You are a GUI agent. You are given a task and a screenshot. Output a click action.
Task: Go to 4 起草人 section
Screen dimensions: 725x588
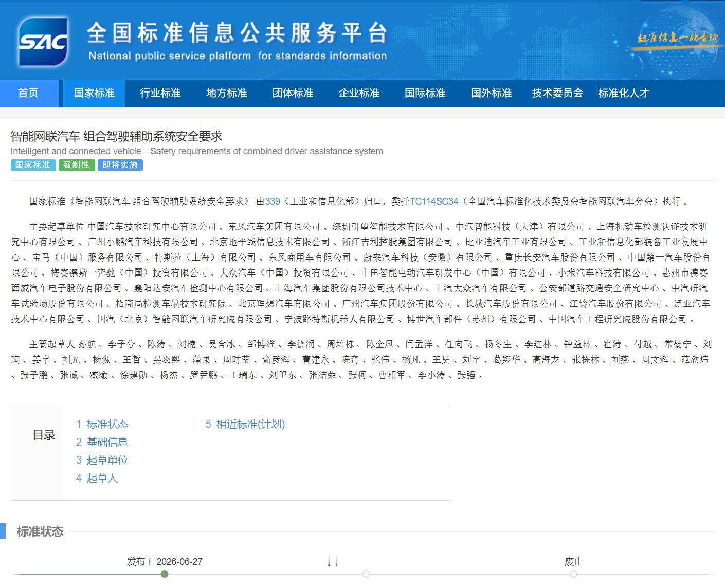[97, 478]
